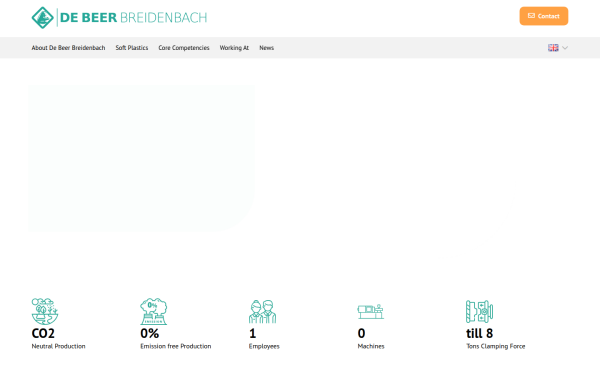
Task: Click the 0% statistic value
Action: click(x=150, y=333)
